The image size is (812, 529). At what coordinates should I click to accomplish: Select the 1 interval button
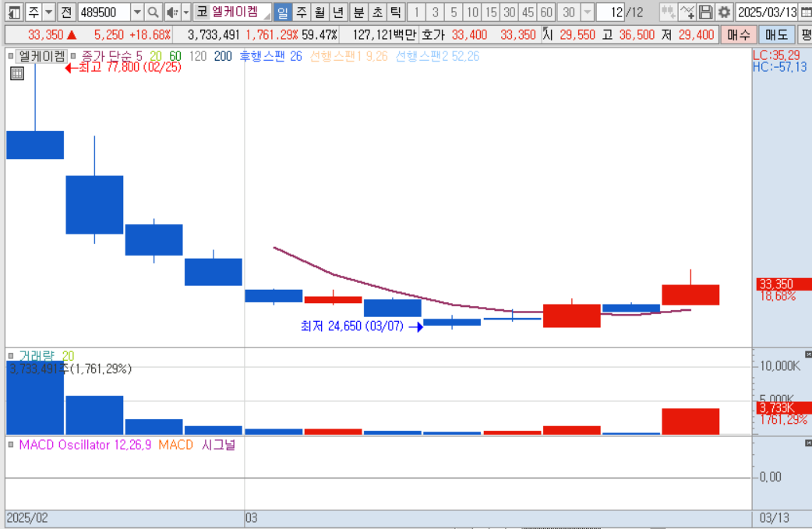pos(416,12)
